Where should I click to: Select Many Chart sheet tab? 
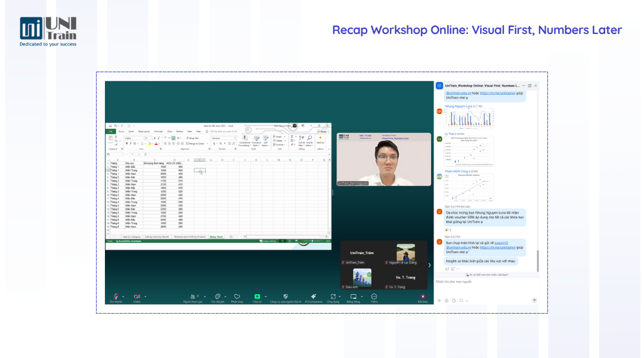click(x=216, y=237)
